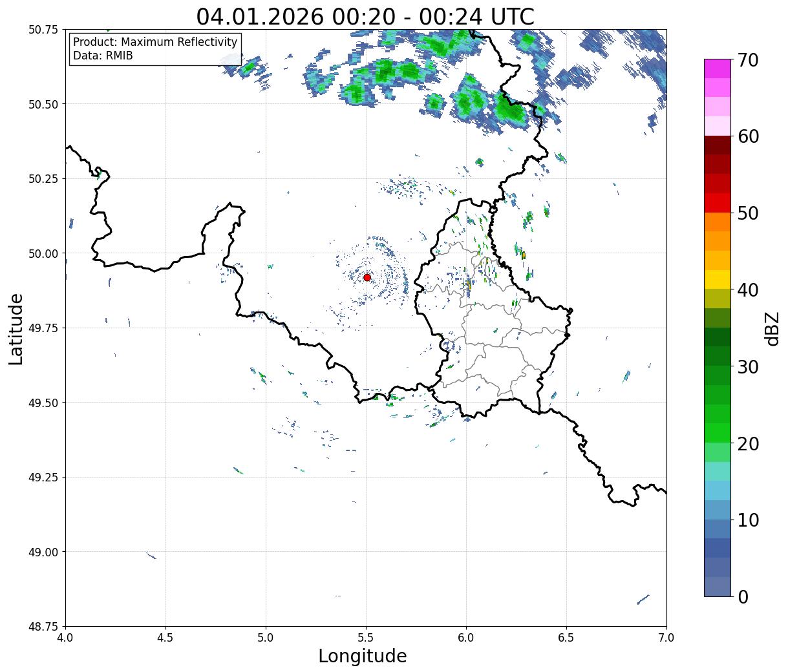Click the 'Longitude' axis label
The width and height of the screenshot is (788, 672).
pos(363,656)
